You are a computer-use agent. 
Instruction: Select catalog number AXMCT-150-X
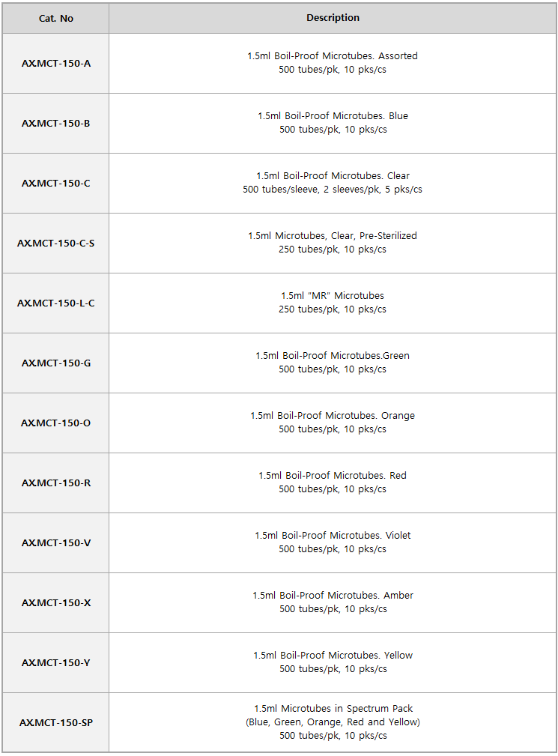56,602
